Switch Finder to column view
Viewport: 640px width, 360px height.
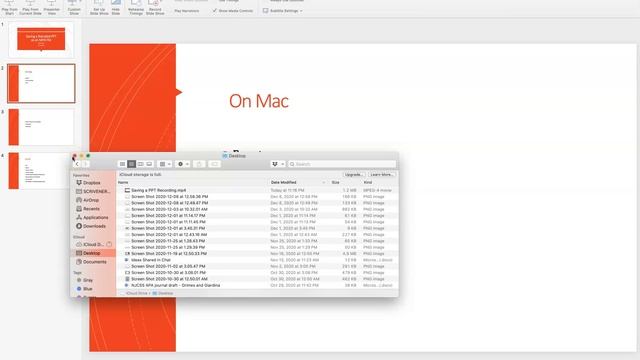tap(140, 164)
